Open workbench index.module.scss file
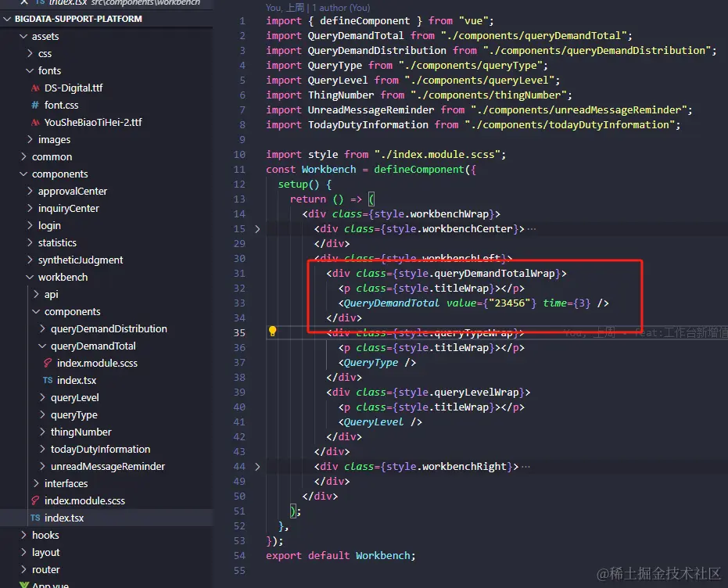The height and width of the screenshot is (588, 728). [84, 500]
